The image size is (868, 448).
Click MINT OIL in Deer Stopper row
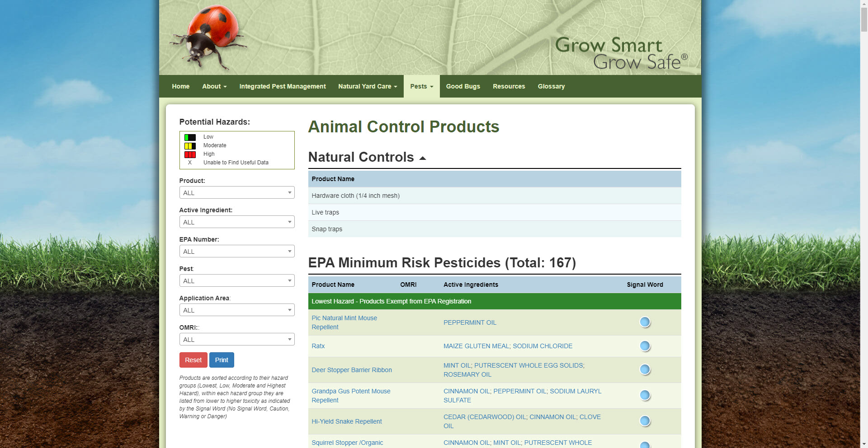pyautogui.click(x=457, y=365)
